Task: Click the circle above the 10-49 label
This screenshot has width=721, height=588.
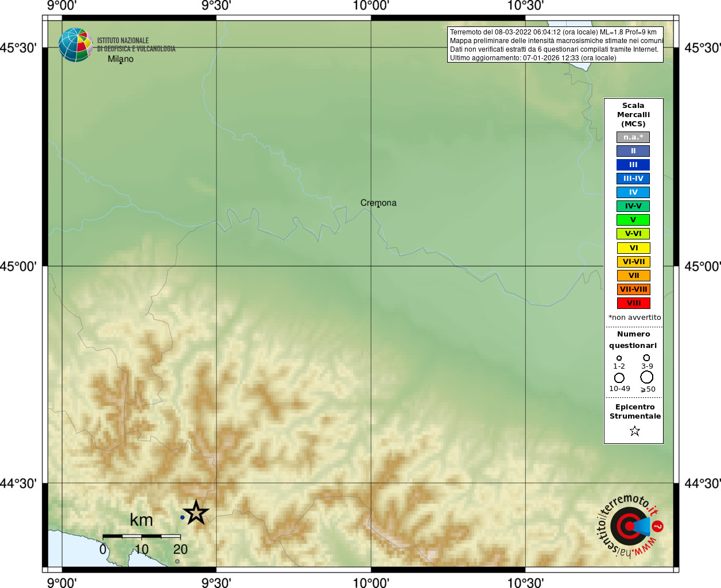Action: point(619,378)
